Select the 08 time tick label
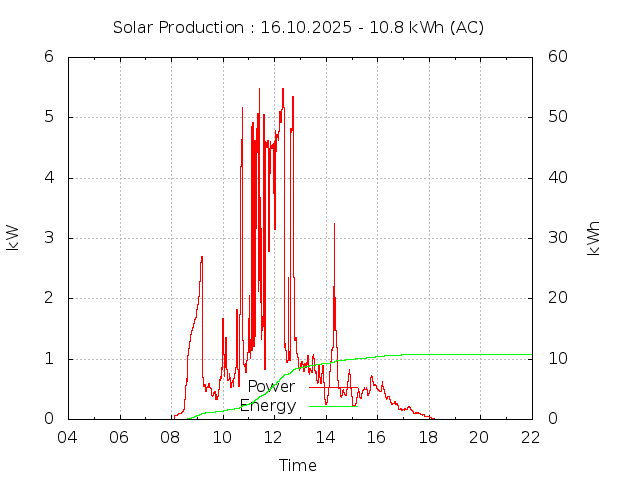This screenshot has width=640, height=480. click(171, 437)
